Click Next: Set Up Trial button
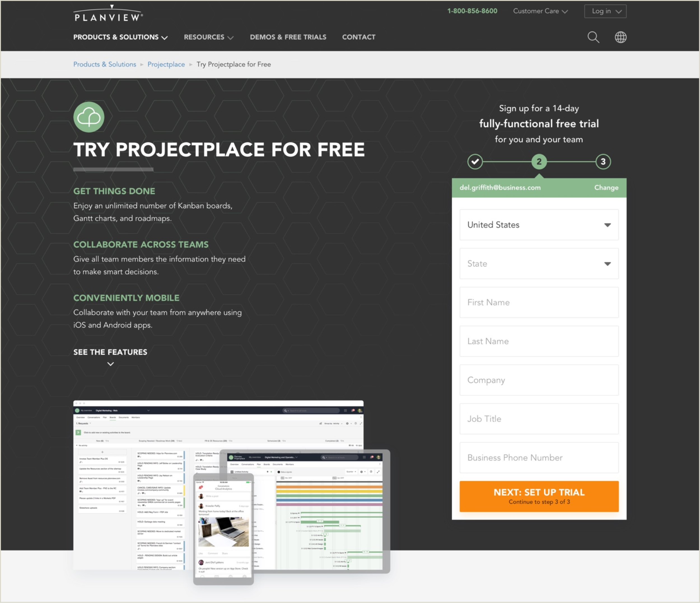 (539, 497)
